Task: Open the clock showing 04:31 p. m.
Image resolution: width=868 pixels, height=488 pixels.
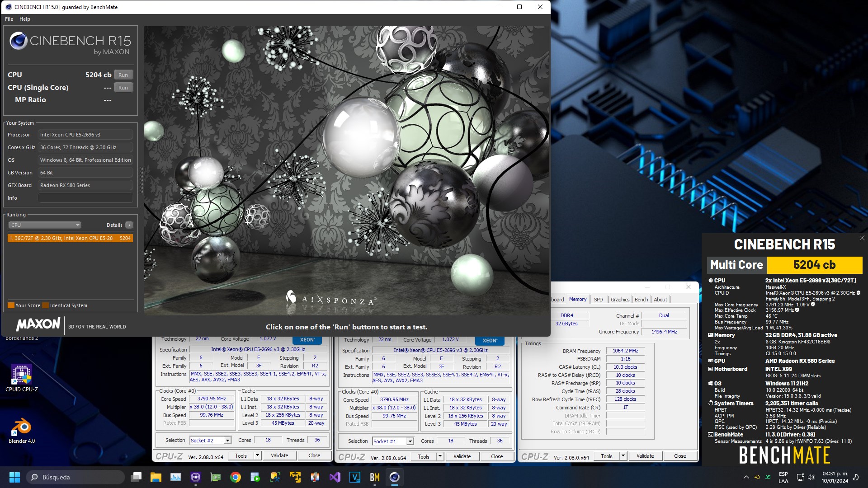Action: [x=835, y=477]
